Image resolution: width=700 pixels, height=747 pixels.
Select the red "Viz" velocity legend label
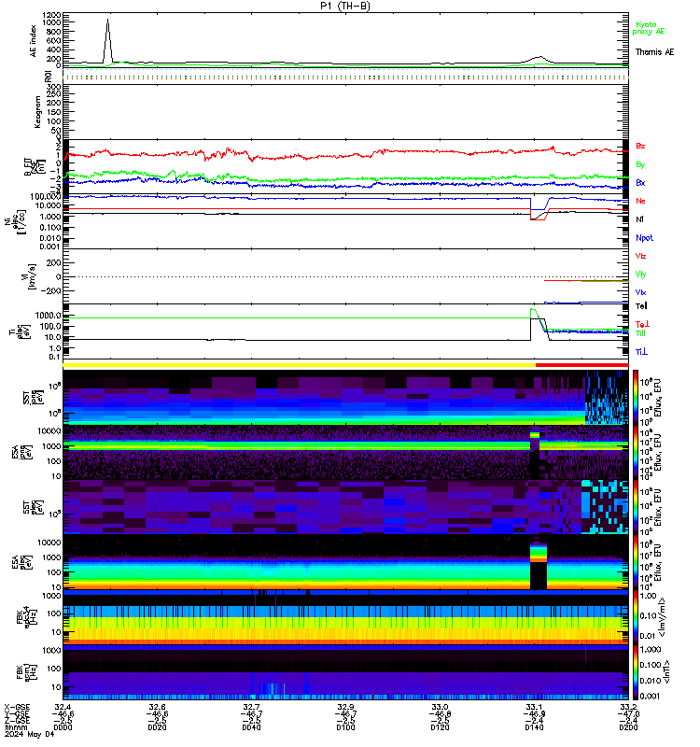click(x=640, y=256)
